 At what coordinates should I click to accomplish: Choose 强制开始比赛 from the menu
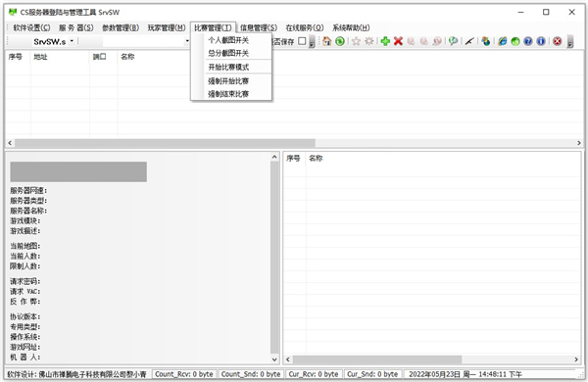tap(231, 81)
